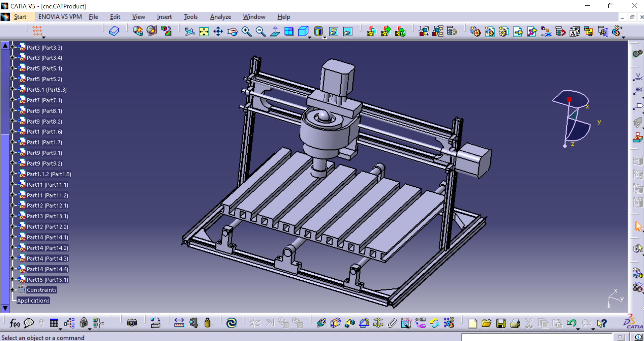Click the gears icon atop right sidebar
644x341 pixels.
point(638,54)
